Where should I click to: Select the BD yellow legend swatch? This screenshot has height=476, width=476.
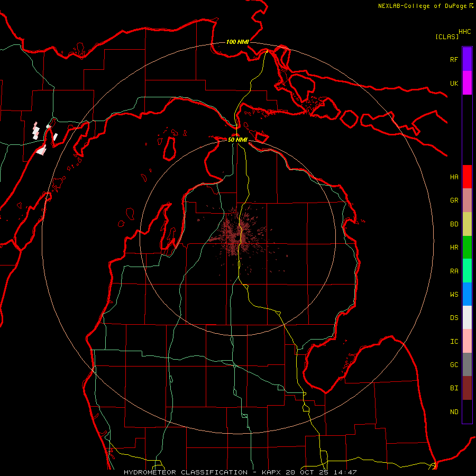(x=467, y=224)
